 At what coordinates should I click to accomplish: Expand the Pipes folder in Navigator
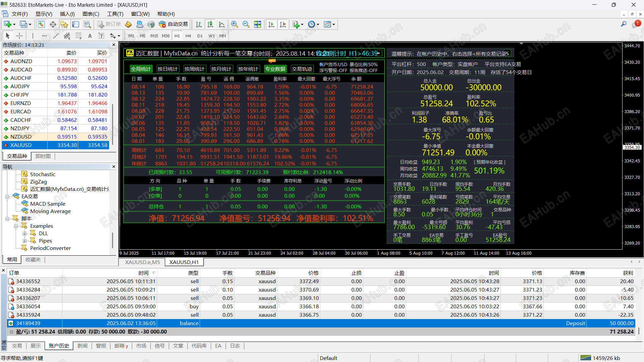tap(24, 241)
